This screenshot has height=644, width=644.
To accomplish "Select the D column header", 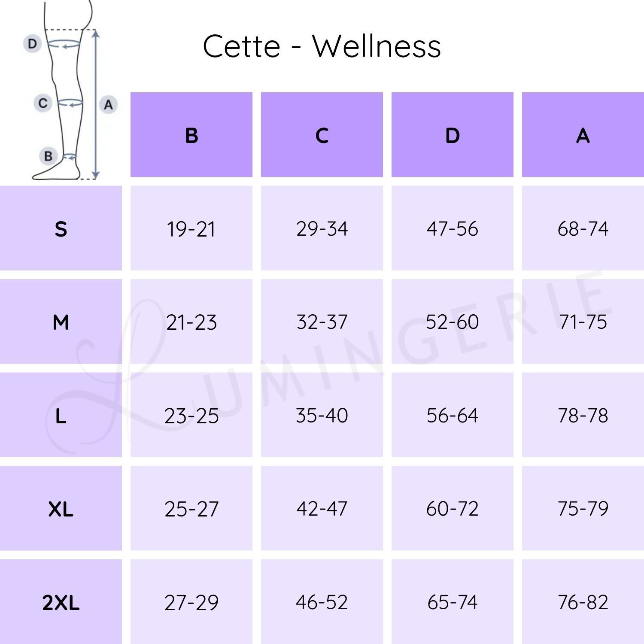I will tap(453, 135).
